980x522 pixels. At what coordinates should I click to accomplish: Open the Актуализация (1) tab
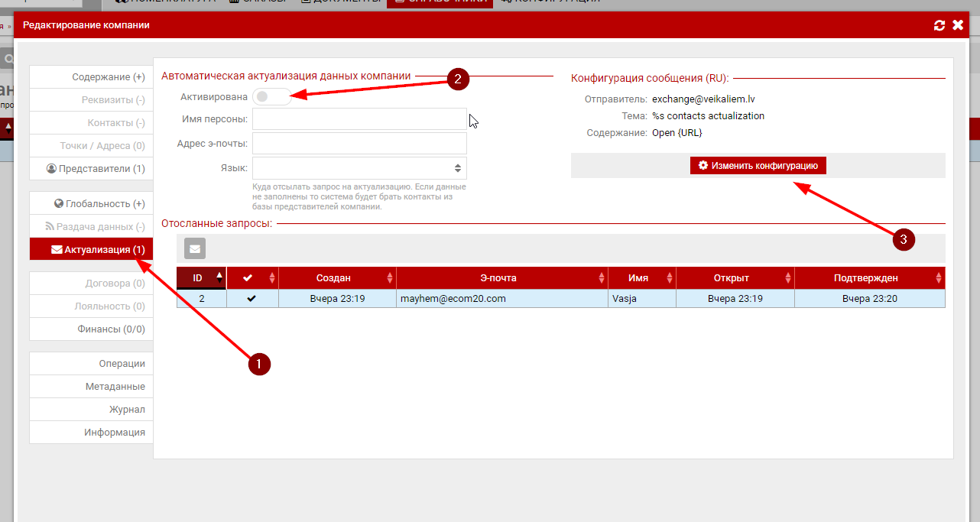tap(91, 249)
